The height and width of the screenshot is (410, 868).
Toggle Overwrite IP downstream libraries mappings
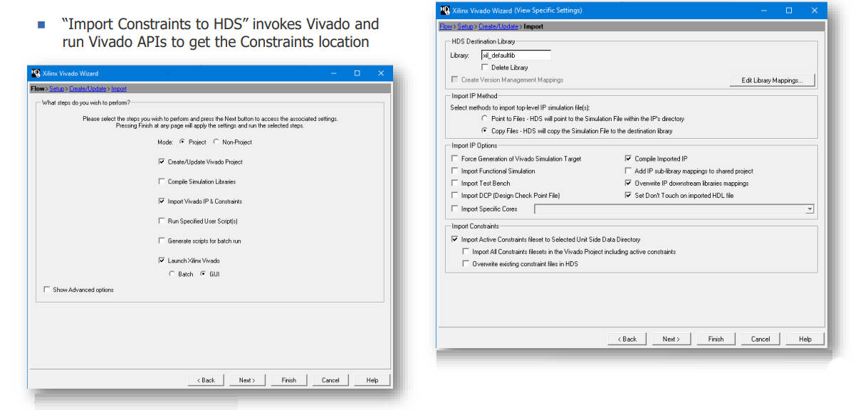[x=628, y=183]
